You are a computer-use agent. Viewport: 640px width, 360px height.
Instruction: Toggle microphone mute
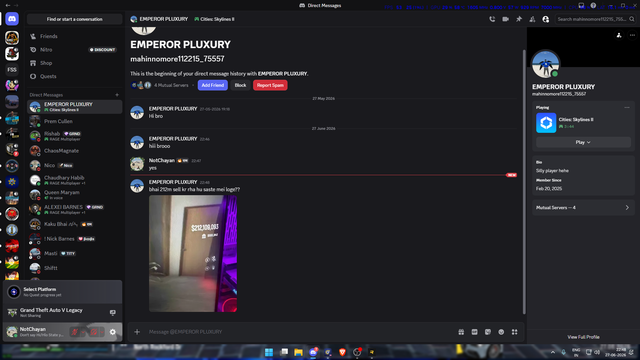pyautogui.click(x=74, y=332)
